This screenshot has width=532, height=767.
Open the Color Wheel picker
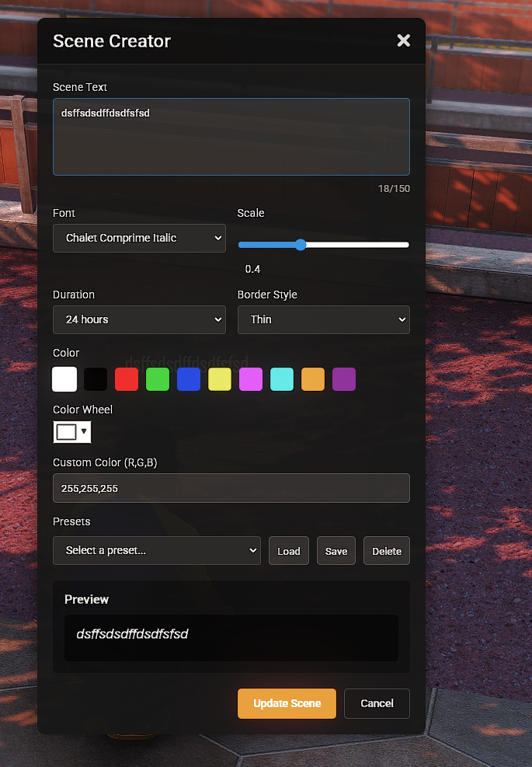[x=72, y=432]
